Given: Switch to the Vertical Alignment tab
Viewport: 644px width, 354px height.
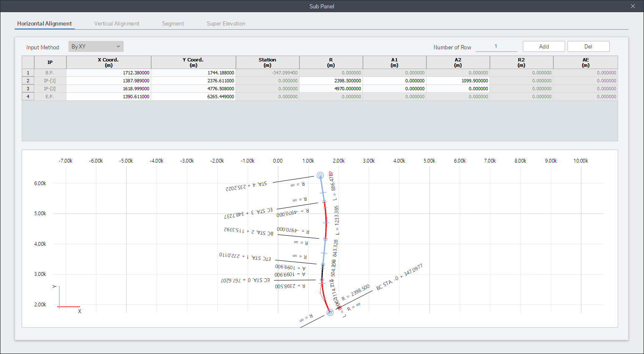Looking at the screenshot, I should 117,23.
